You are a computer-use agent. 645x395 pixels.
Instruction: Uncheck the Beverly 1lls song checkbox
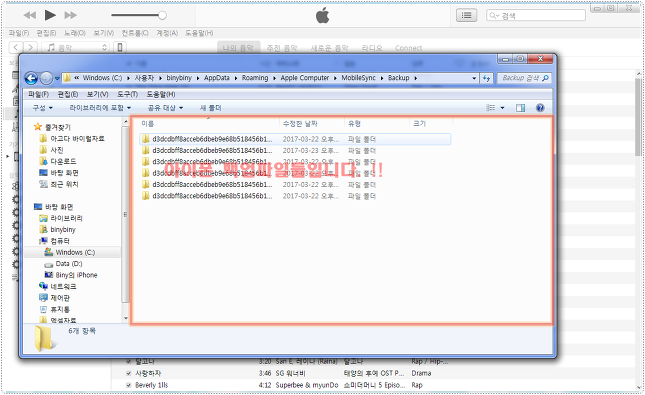coord(129,385)
